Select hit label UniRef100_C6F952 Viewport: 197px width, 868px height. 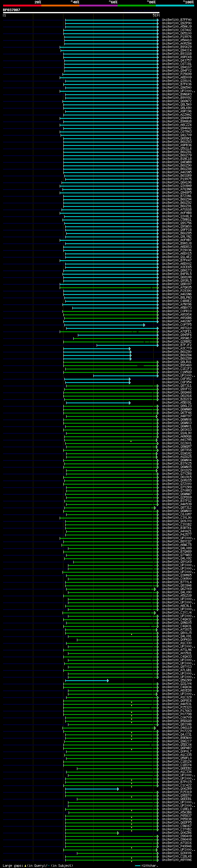[177, 379]
